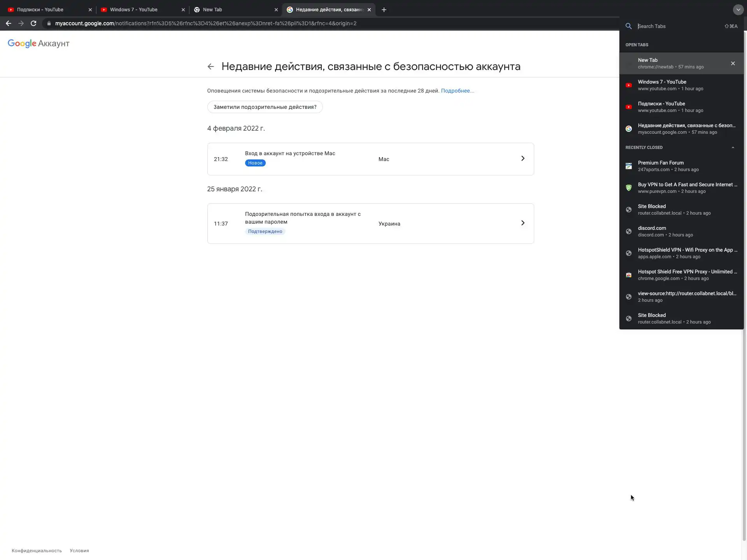Click the Google Аккаунт logo
This screenshot has height=560, width=747.
pos(39,44)
